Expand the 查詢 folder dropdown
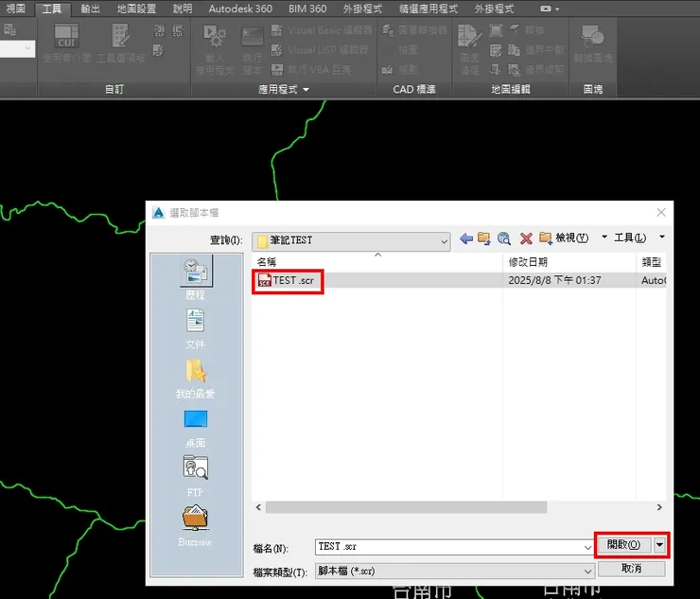 coord(445,241)
